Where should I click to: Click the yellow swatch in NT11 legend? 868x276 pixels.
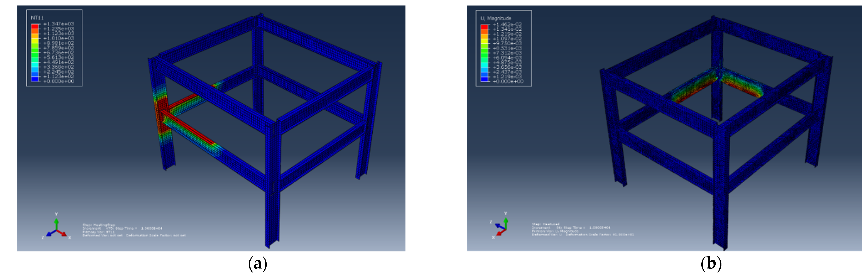[x=35, y=41]
